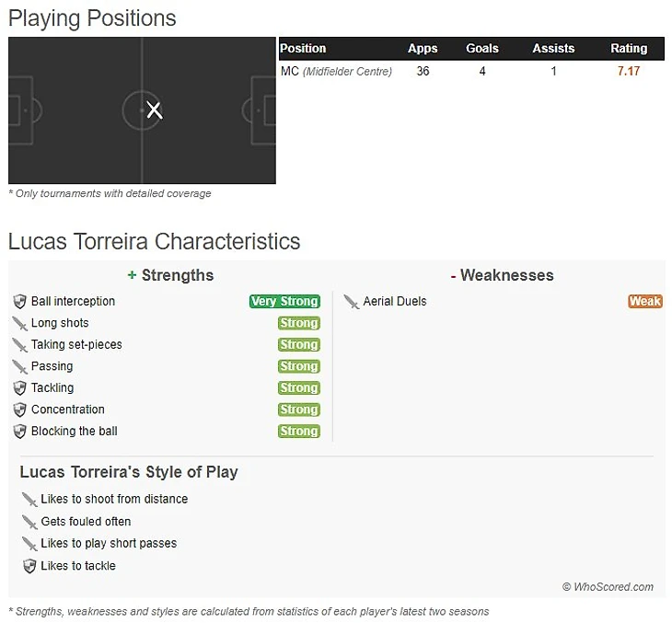
Task: Sort table by Rating column header
Action: (x=629, y=49)
